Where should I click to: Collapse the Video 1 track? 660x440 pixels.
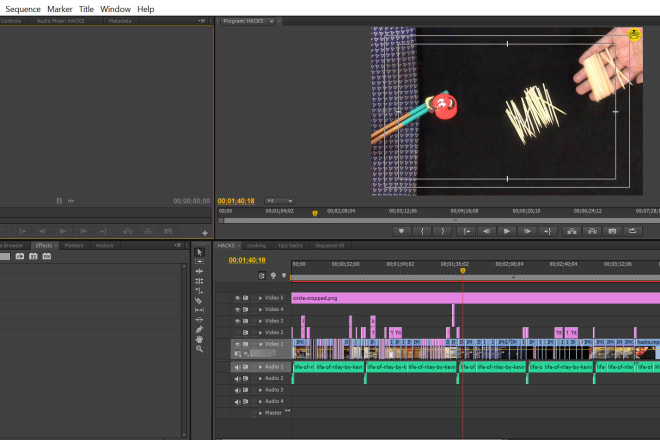click(261, 344)
